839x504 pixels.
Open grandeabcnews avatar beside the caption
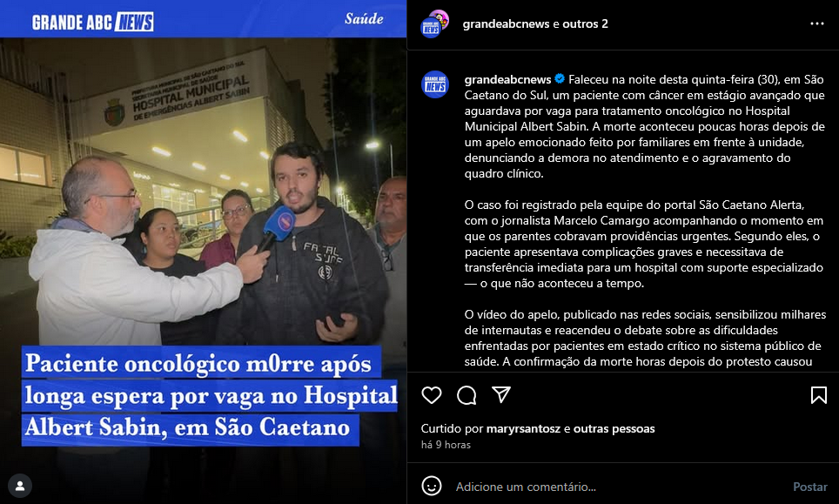pos(435,84)
